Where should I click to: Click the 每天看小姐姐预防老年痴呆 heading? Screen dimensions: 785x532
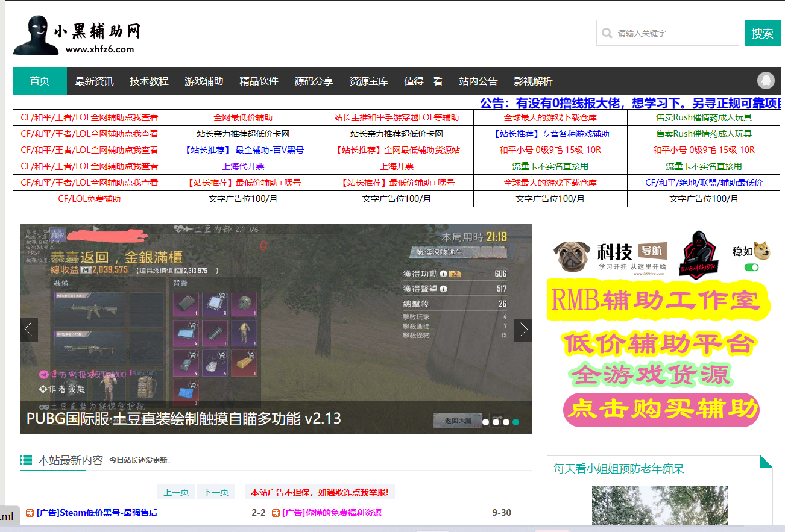coord(619,469)
